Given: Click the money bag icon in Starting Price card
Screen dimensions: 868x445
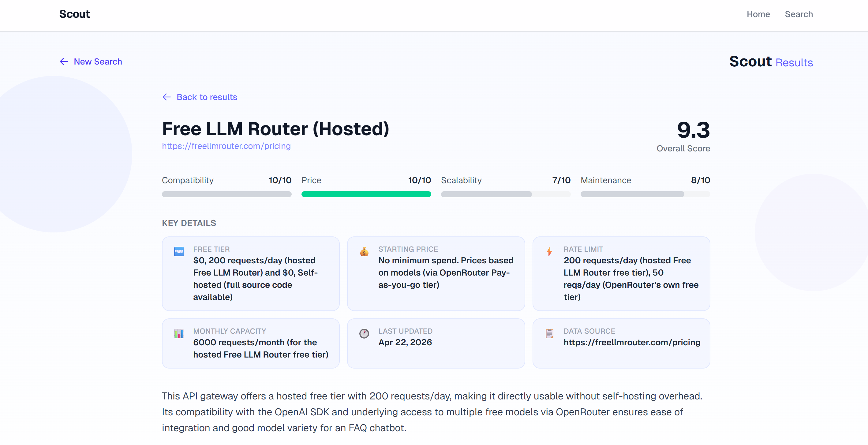Looking at the screenshot, I should [364, 251].
